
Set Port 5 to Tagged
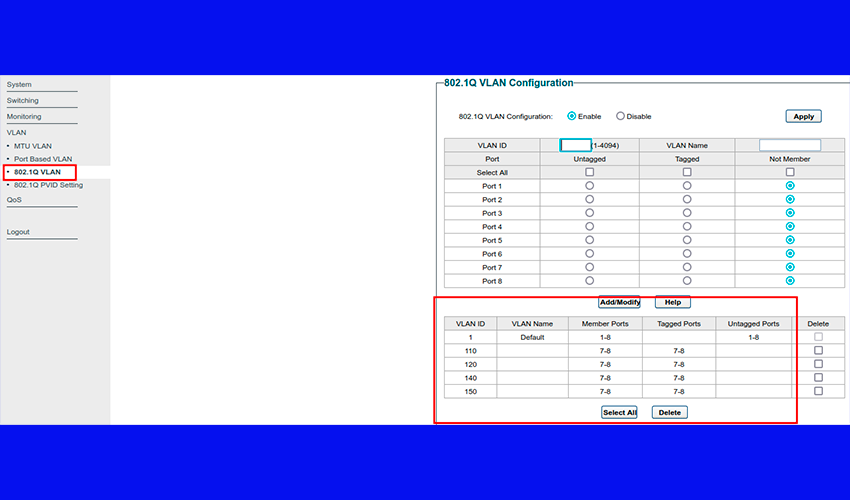coord(687,240)
